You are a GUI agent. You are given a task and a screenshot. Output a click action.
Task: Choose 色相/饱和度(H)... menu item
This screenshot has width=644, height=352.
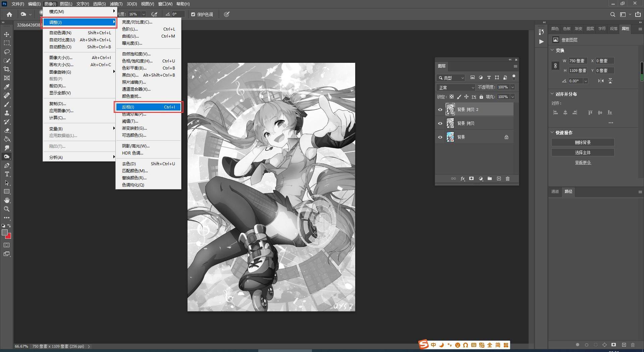point(148,61)
